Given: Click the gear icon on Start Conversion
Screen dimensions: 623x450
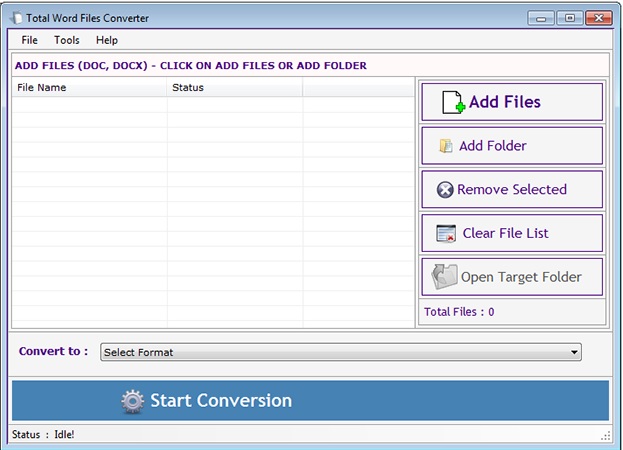Looking at the screenshot, I should [x=132, y=401].
